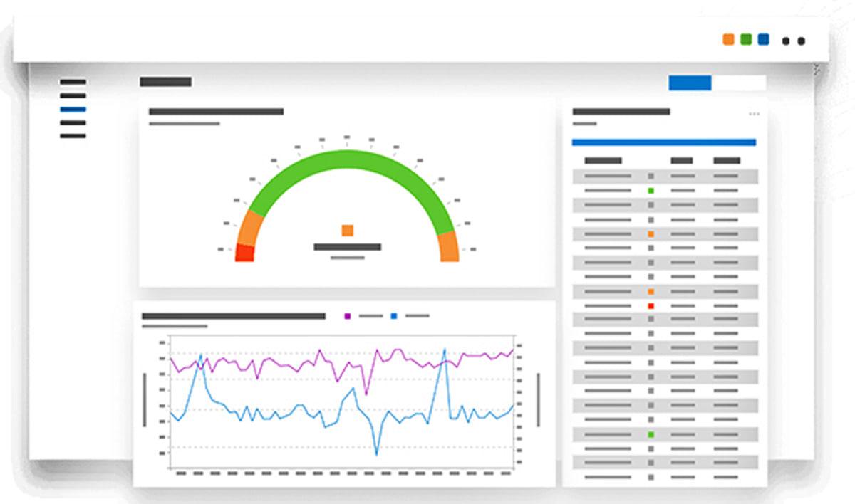
Task: Click the blue square in the top header
Action: (764, 39)
